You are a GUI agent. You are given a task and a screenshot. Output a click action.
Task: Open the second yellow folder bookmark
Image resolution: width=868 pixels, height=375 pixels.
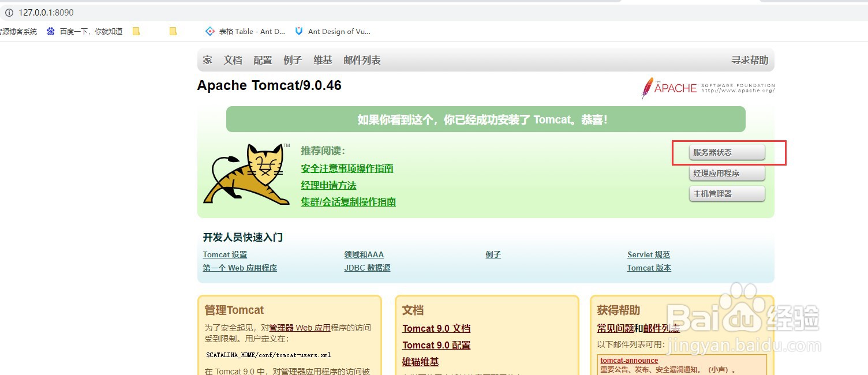click(x=173, y=31)
